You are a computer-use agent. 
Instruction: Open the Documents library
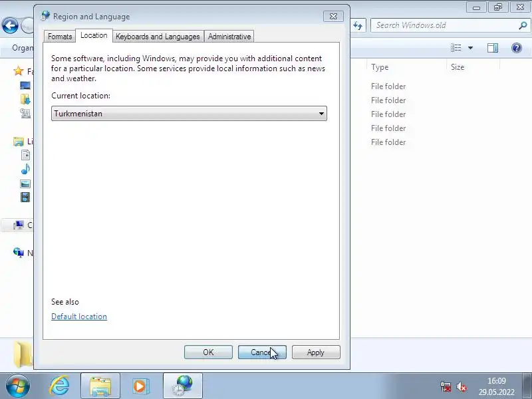coord(25,155)
